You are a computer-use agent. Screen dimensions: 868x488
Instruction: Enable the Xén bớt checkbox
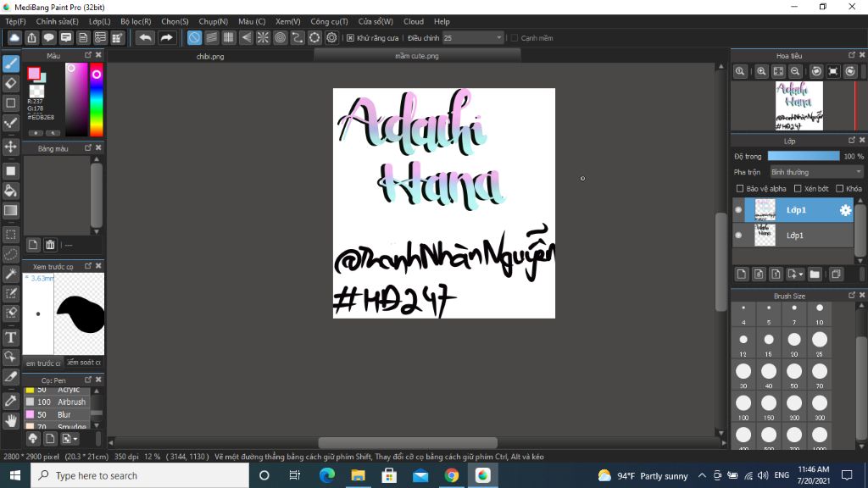pos(798,189)
